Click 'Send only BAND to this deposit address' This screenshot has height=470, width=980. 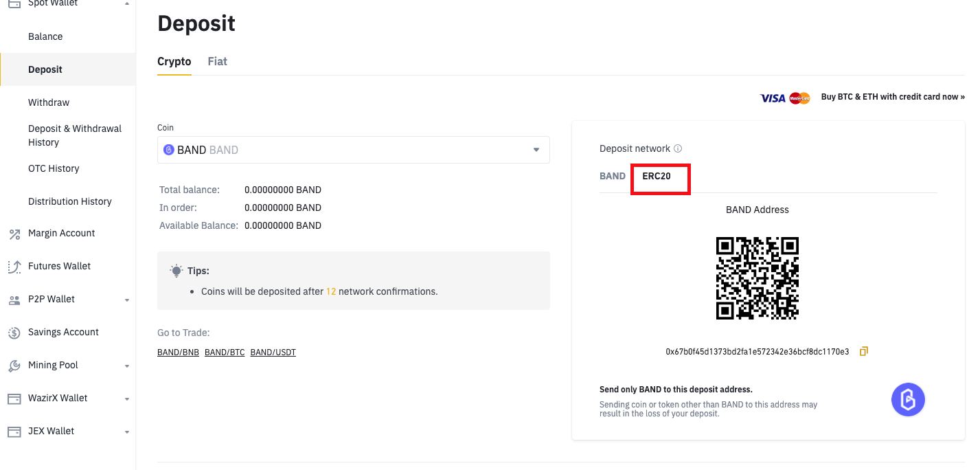[676, 390]
